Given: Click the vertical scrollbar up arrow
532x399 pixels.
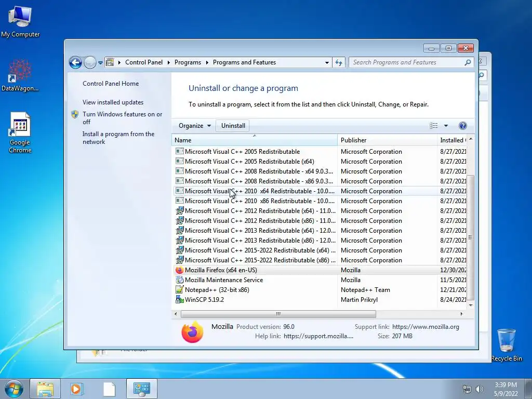Looking at the screenshot, I should 471,139.
